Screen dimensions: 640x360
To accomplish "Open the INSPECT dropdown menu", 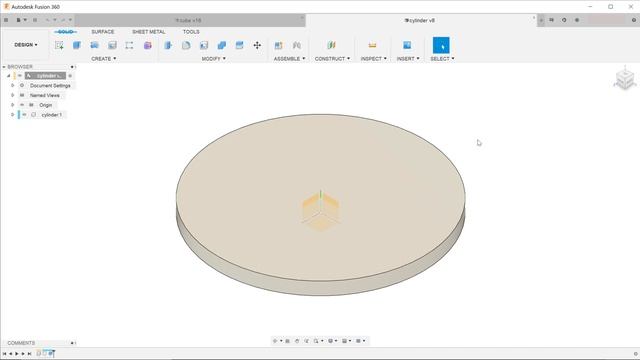I will (373, 59).
